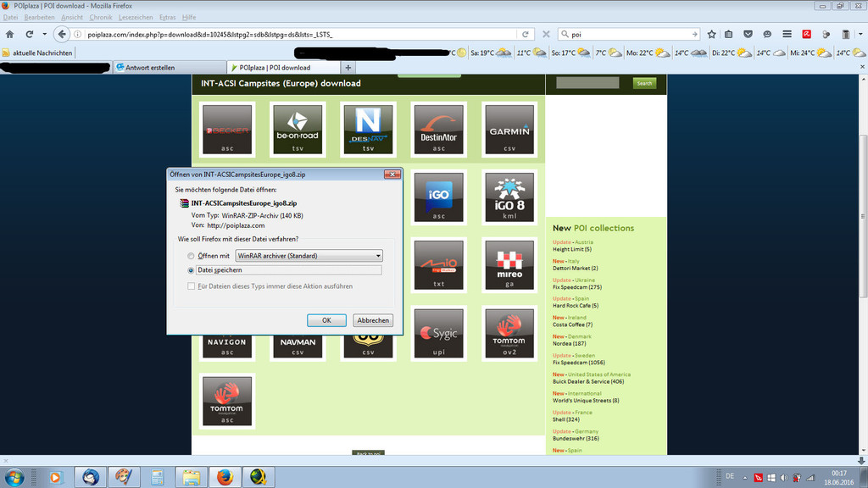
Task: Pick the Destinator asc download tile
Action: (x=438, y=130)
